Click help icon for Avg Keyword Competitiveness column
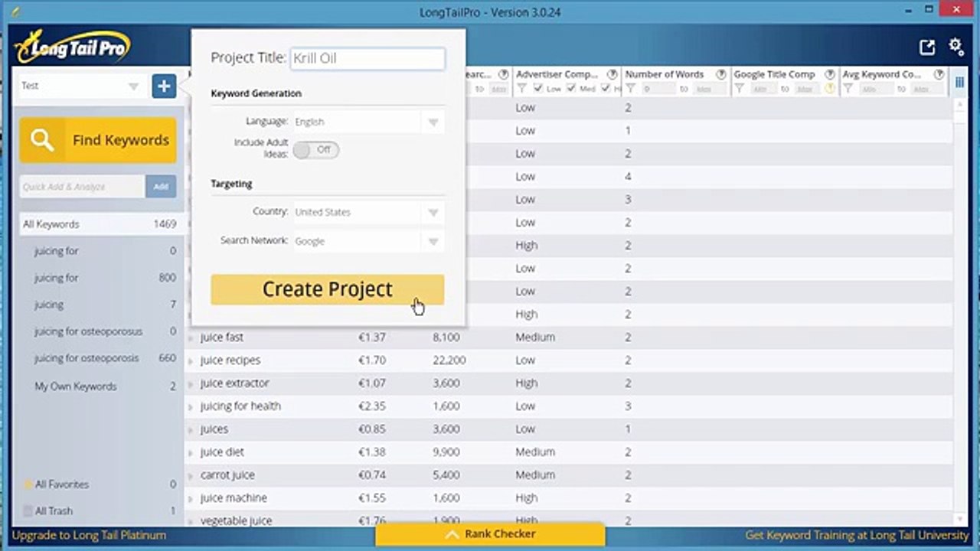980x551 pixels. click(938, 74)
